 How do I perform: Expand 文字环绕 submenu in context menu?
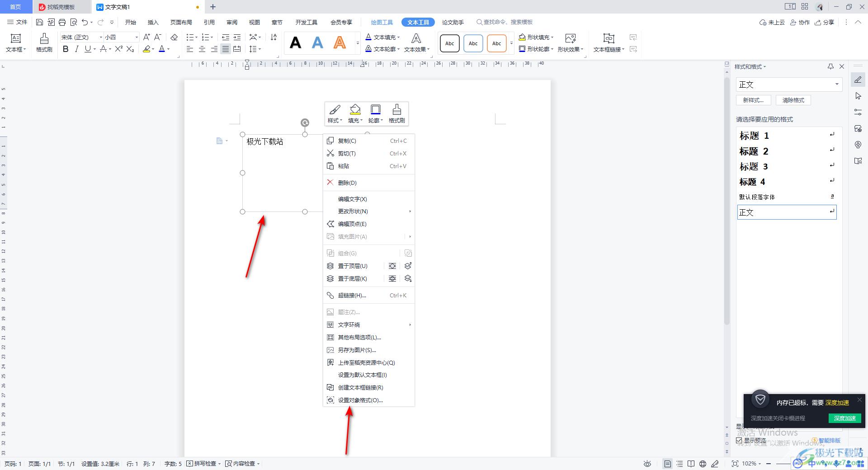368,324
